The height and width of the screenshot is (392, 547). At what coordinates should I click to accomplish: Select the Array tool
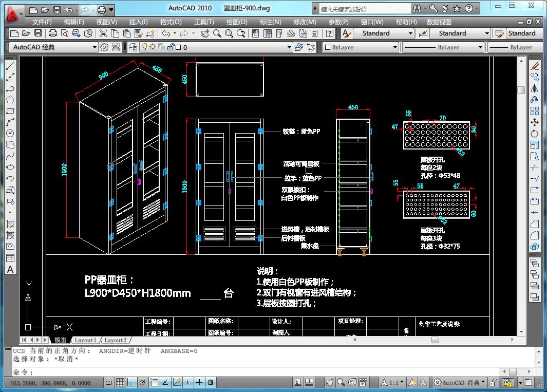[535, 111]
